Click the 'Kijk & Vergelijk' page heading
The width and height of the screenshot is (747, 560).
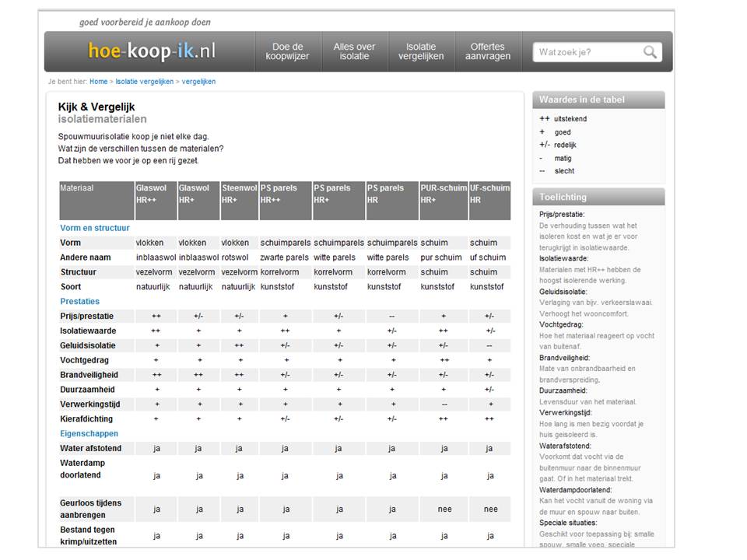point(96,107)
